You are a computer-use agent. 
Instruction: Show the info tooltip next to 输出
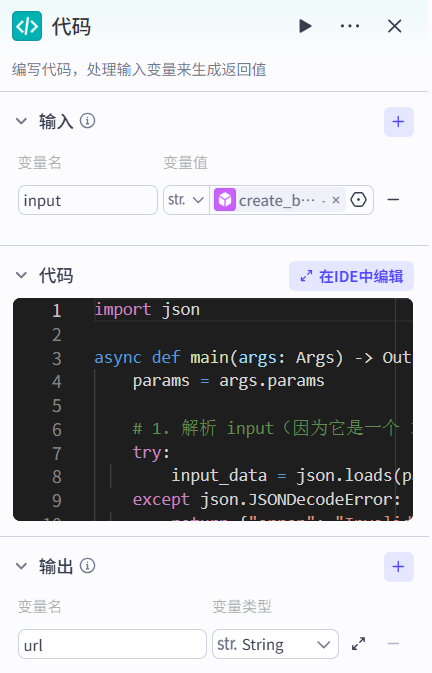[x=88, y=566]
